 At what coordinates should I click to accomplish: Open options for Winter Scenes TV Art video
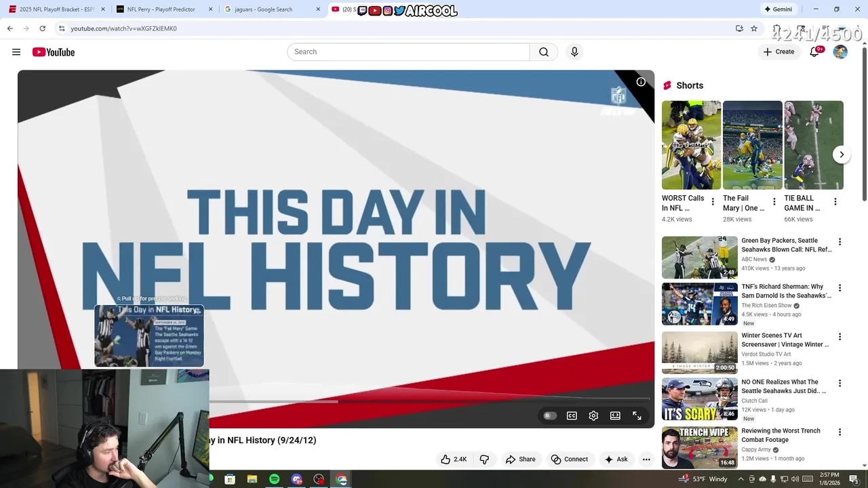(840, 337)
